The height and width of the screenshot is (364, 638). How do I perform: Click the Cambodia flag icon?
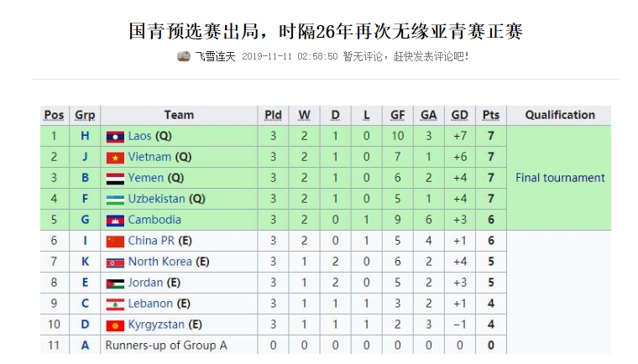[x=115, y=221]
